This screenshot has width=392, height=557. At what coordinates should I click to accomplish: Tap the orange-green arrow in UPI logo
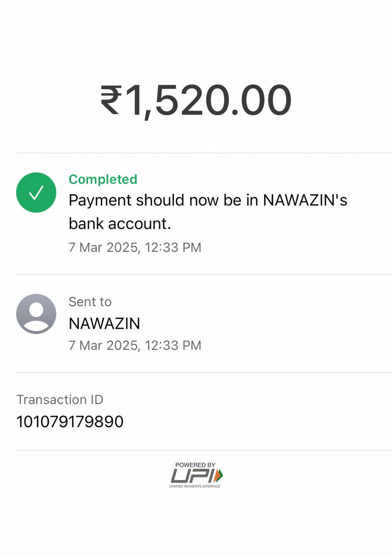click(x=219, y=475)
